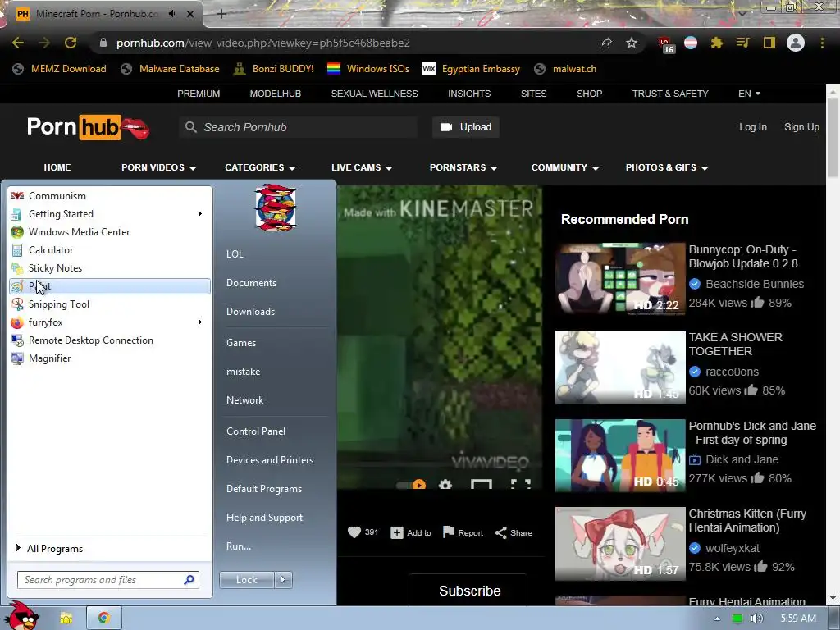Open Control Panel from the Start menu
The image size is (840, 630).
click(256, 431)
